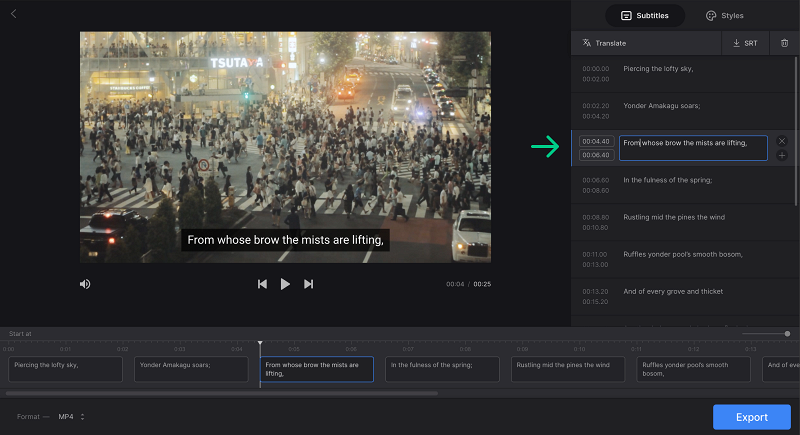Select 'And of every grove and thicket' row
800x435 pixels.
tap(683, 297)
